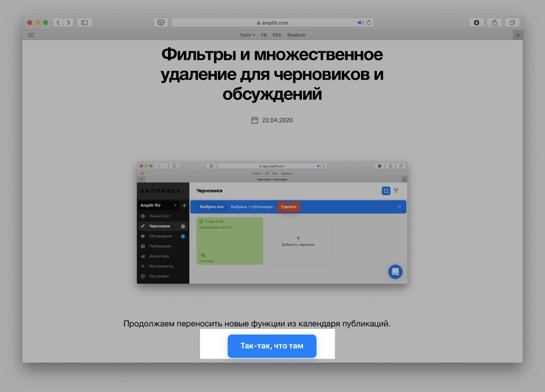Image resolution: width=545 pixels, height=392 pixels.
Task: Open Safari downloads list
Action: click(x=476, y=23)
